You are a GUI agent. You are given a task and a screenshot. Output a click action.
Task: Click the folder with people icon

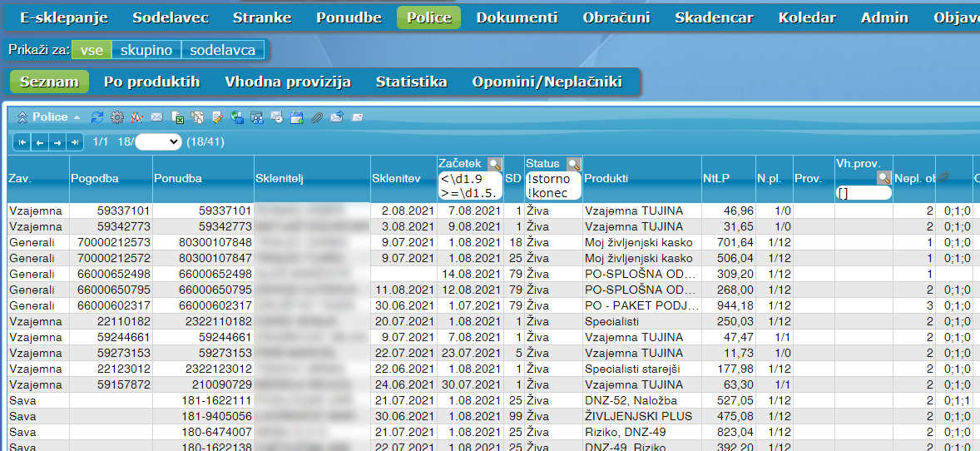click(x=257, y=117)
